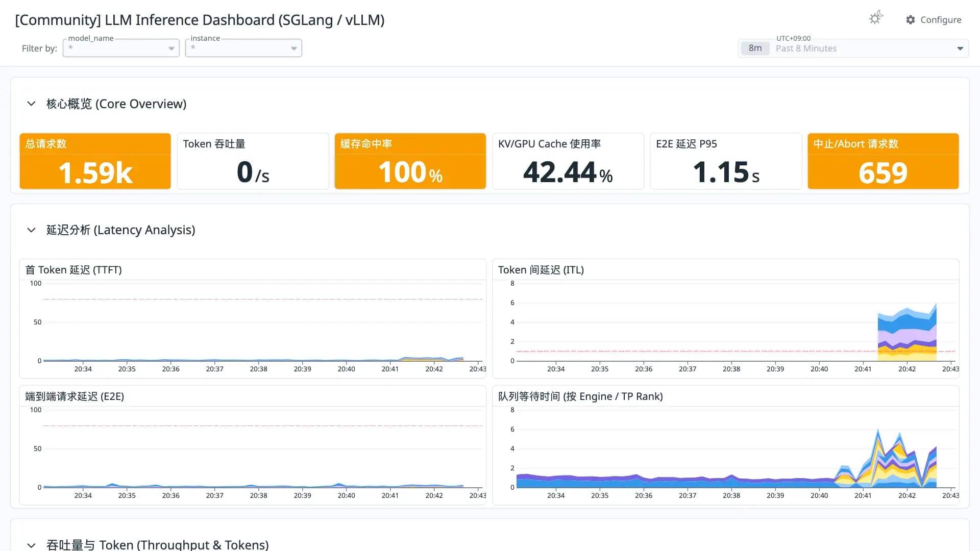The height and width of the screenshot is (551, 980).
Task: Click the 缓存命中率 100% panel
Action: point(410,161)
